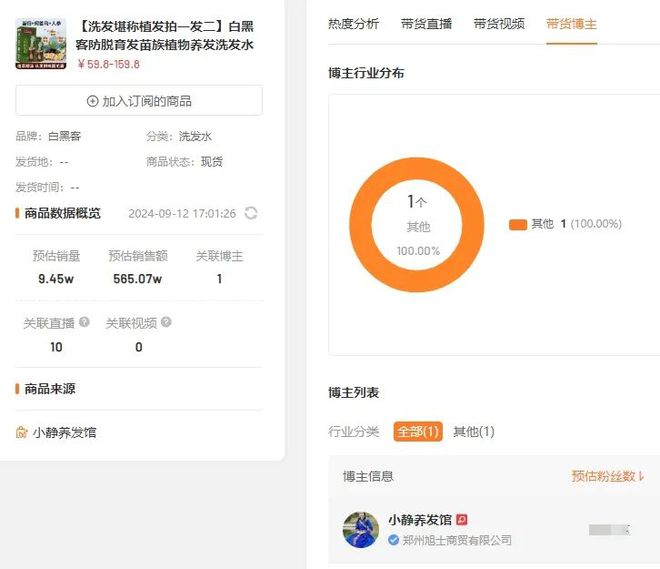Click the 博主信息 column header
Viewport: 660px width, 569px height.
(368, 476)
